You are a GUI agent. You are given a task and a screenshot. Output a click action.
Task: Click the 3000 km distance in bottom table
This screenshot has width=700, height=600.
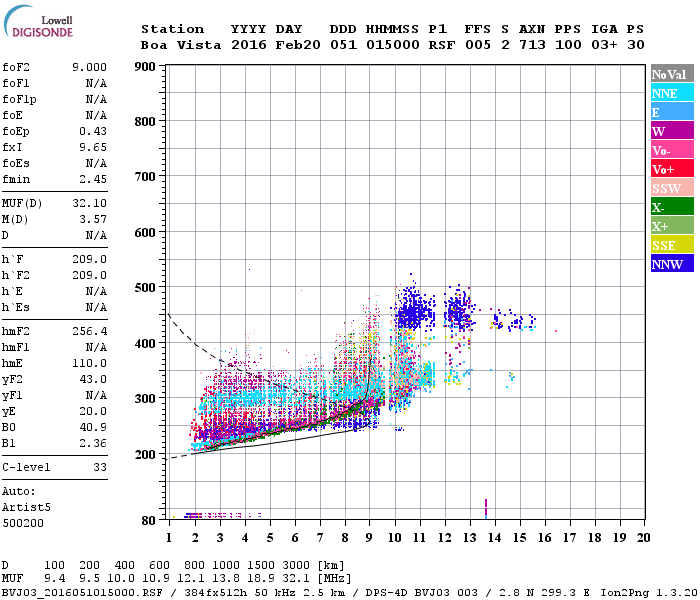pos(296,566)
